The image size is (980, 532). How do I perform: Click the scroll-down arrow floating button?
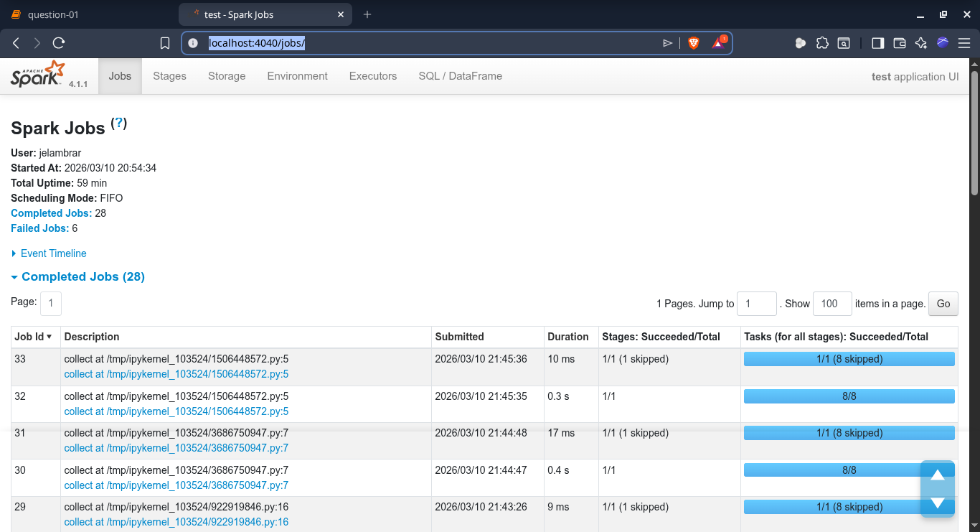[938, 503]
